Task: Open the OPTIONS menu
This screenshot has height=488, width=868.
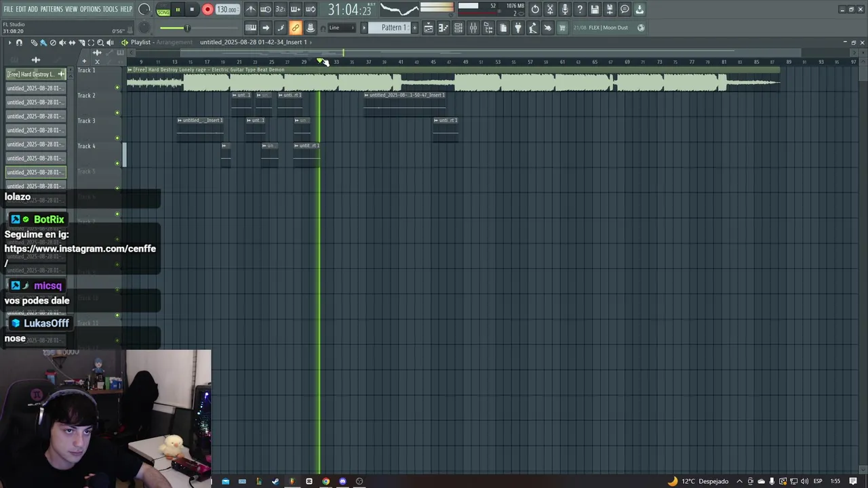Action: tap(90, 9)
